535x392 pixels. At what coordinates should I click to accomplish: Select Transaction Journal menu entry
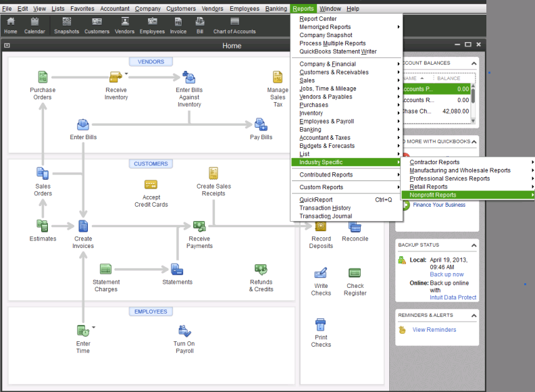347,216
